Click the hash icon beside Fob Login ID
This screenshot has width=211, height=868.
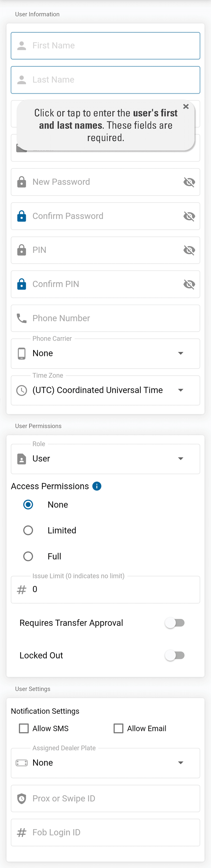tap(21, 832)
